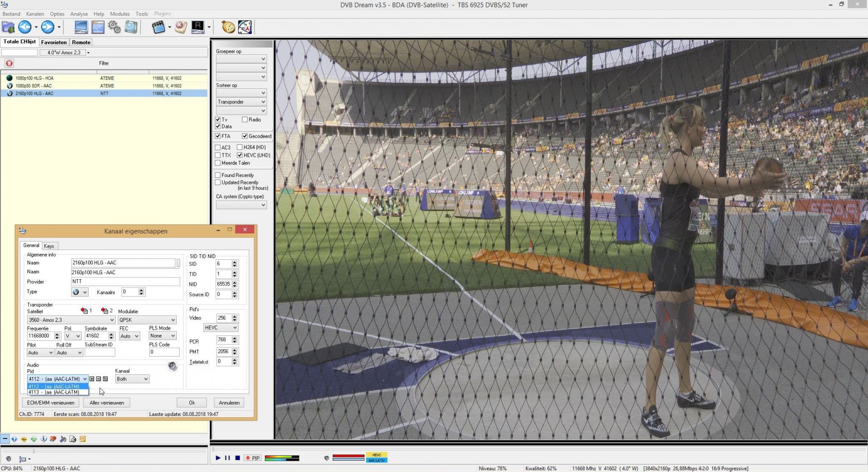The image size is (868, 472).
Task: Enable the AC3 filter checkbox
Action: coord(217,148)
